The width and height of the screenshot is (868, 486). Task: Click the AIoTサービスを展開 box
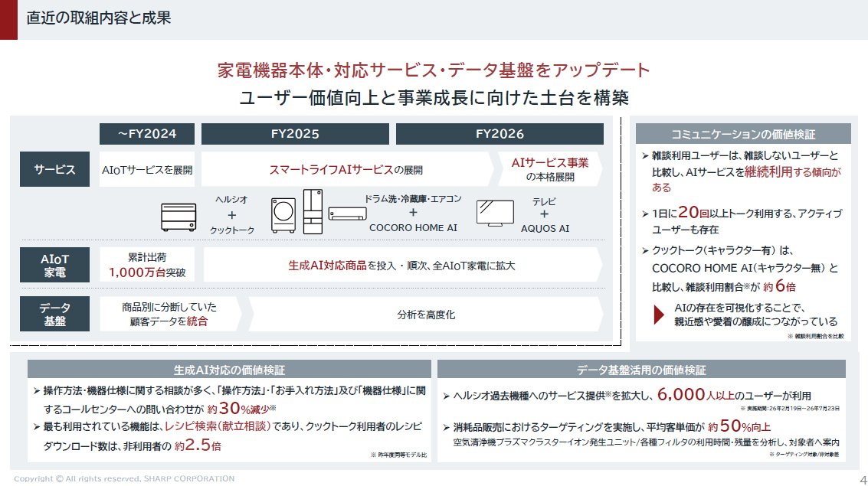146,169
